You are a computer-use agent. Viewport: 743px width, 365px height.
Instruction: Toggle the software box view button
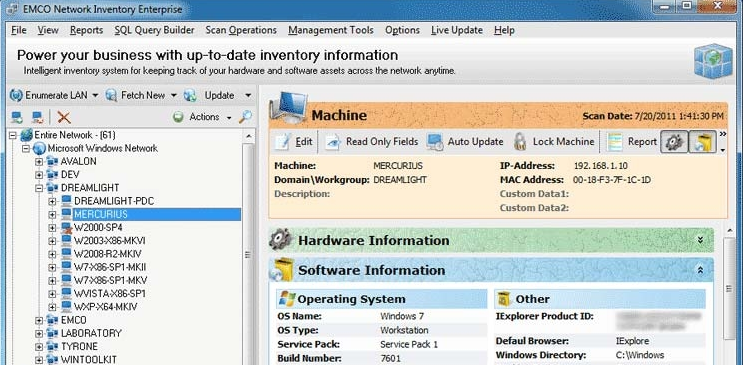coord(703,142)
